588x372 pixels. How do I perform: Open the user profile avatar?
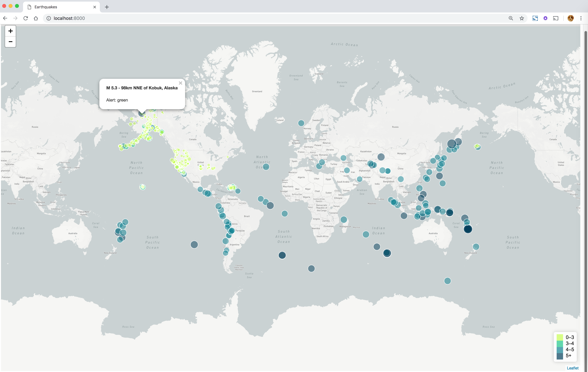point(570,18)
